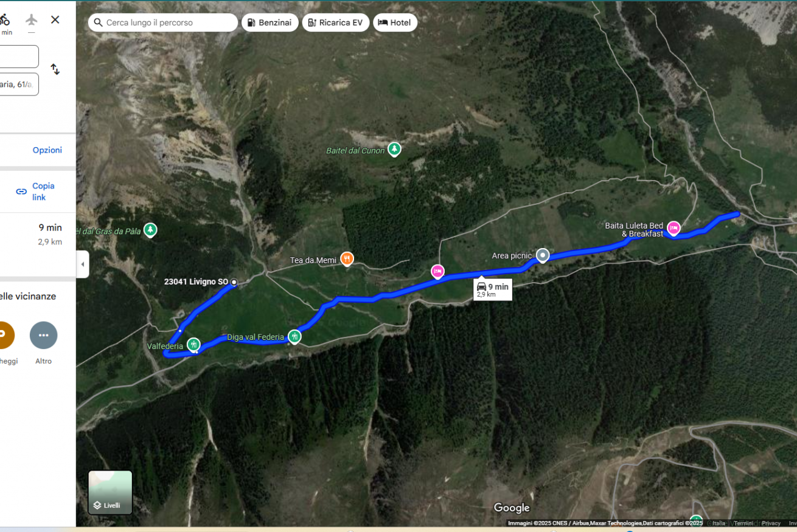Select the flight travel mode icon
The image size is (797, 532).
pyautogui.click(x=32, y=19)
